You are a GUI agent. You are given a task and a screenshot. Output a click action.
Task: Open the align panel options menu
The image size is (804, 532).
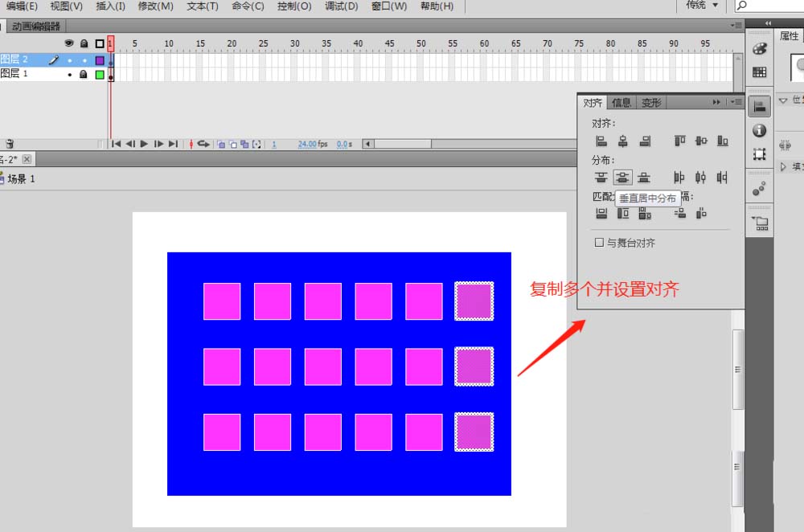(736, 102)
